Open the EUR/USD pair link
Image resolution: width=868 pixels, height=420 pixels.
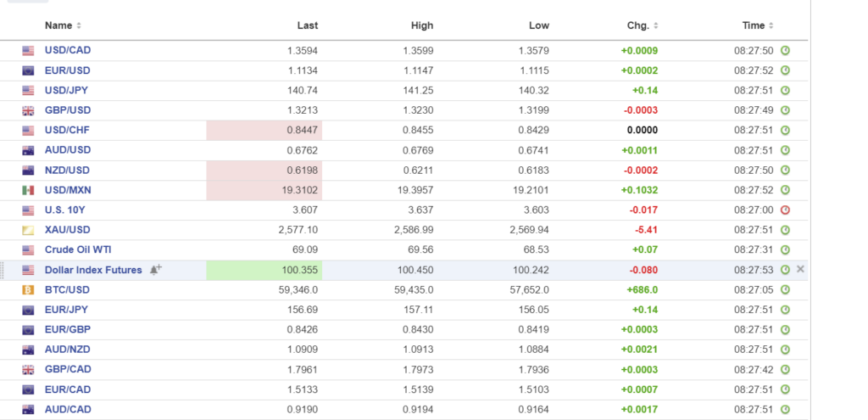(x=67, y=70)
